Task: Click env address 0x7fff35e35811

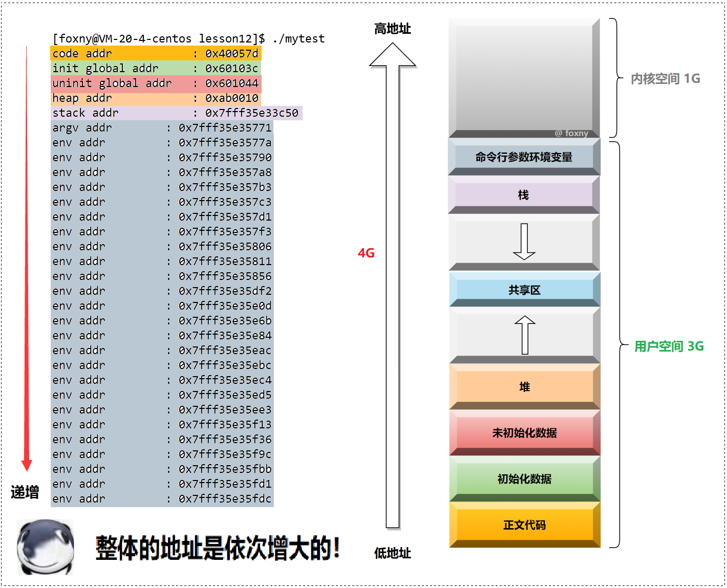Action: [x=225, y=261]
